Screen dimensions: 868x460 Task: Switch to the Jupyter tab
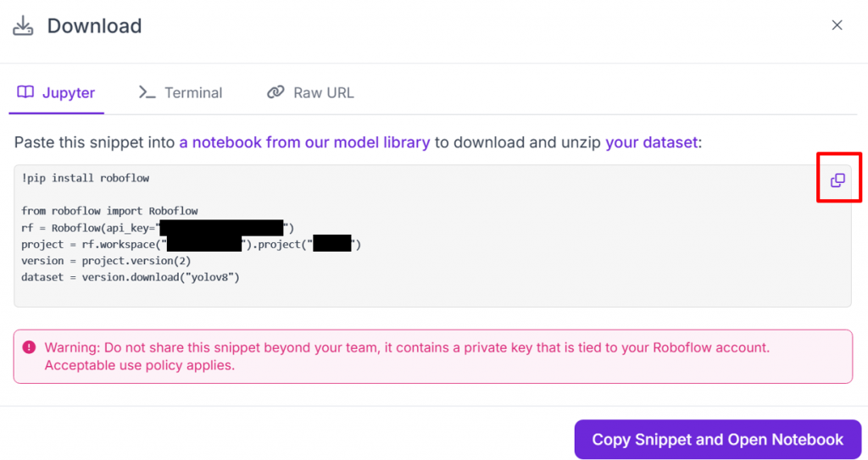[68, 93]
